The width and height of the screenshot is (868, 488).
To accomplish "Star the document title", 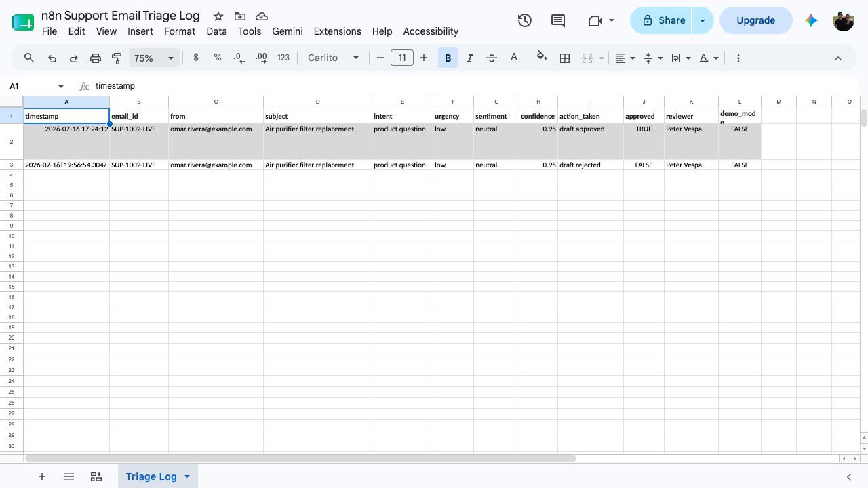I will click(218, 16).
